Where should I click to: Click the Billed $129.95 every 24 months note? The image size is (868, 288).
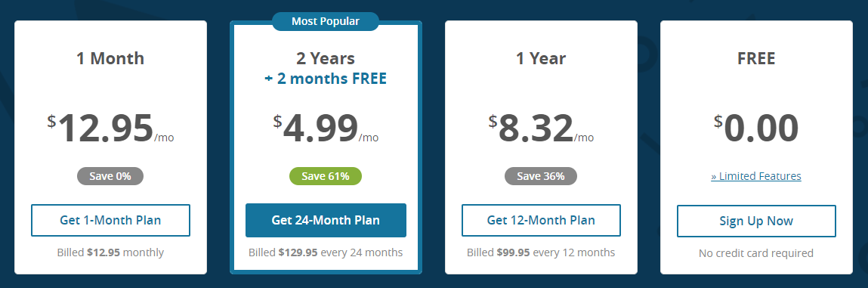coord(326,252)
